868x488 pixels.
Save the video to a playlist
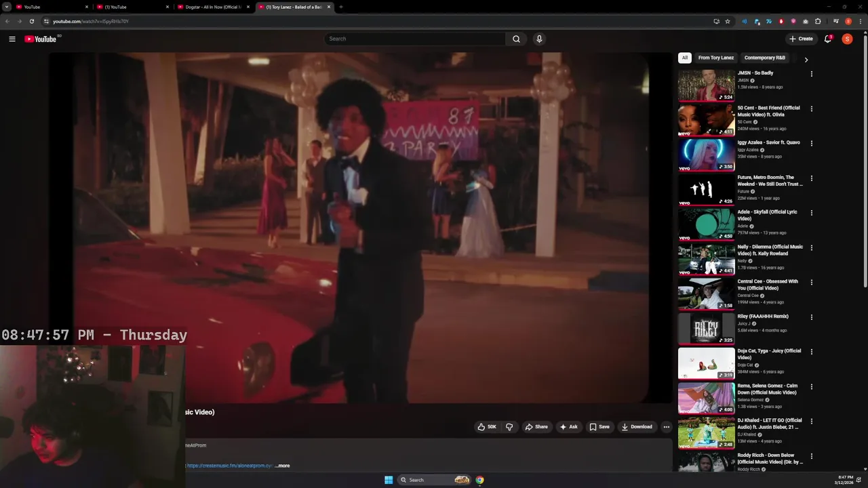[599, 427]
